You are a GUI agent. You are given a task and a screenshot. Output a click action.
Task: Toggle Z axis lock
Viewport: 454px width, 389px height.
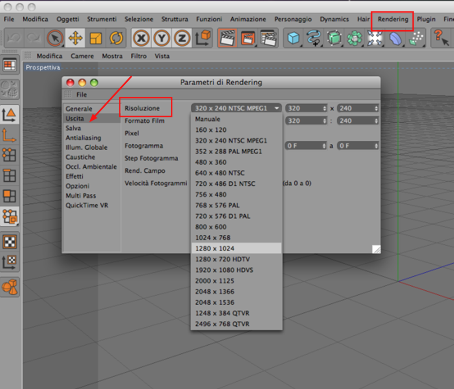pos(182,38)
